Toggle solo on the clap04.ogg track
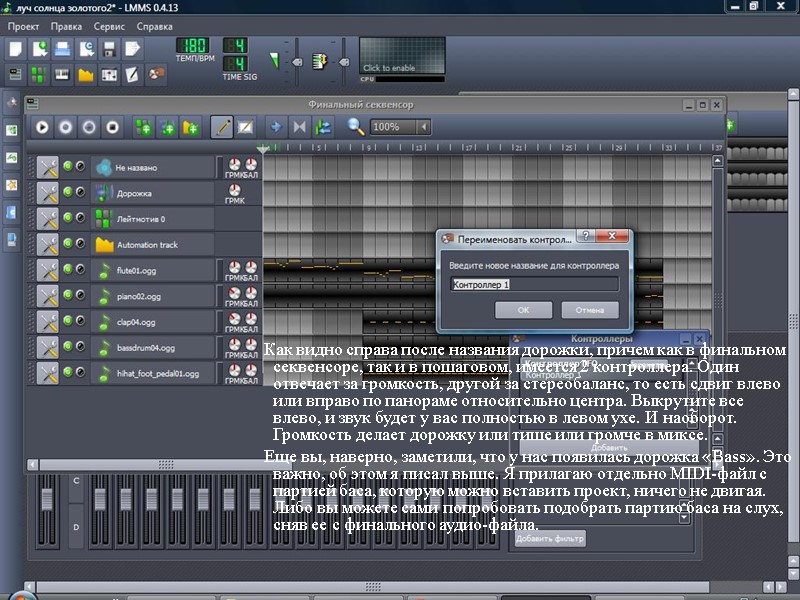Viewport: 800px width, 600px height. pyautogui.click(x=80, y=322)
